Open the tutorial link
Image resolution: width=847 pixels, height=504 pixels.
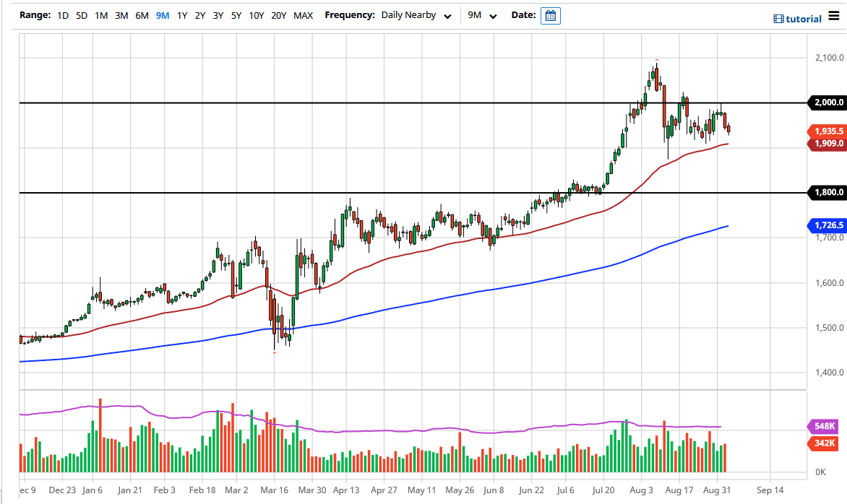(x=803, y=19)
